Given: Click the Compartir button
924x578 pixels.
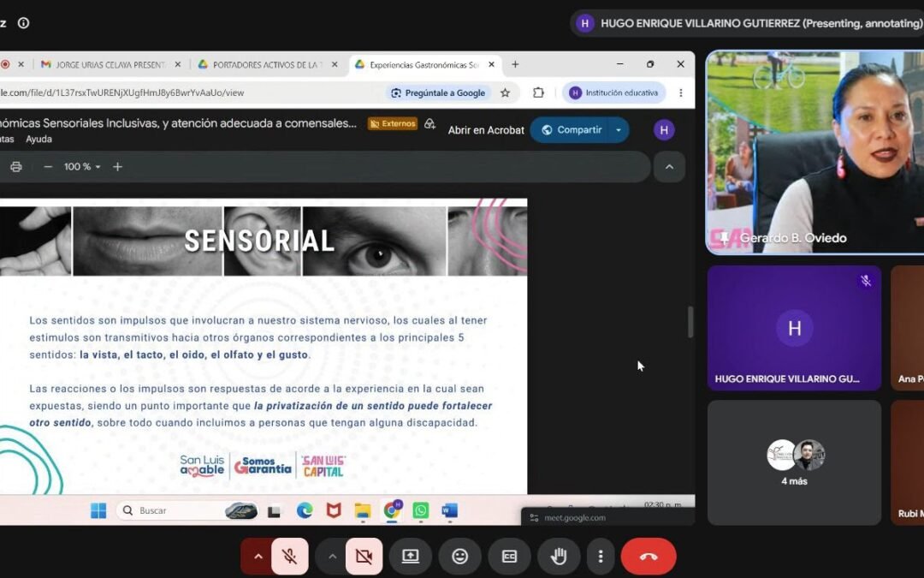Looking at the screenshot, I should click(x=571, y=130).
